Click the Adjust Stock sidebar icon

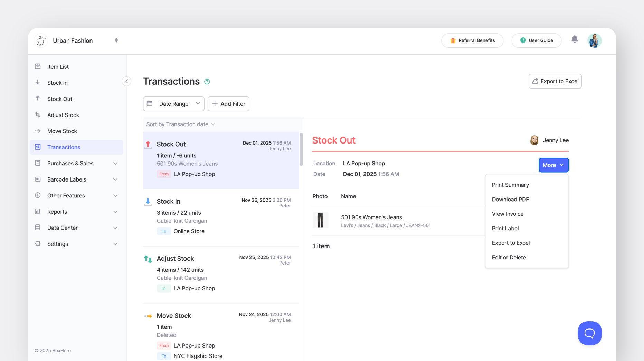(x=38, y=115)
